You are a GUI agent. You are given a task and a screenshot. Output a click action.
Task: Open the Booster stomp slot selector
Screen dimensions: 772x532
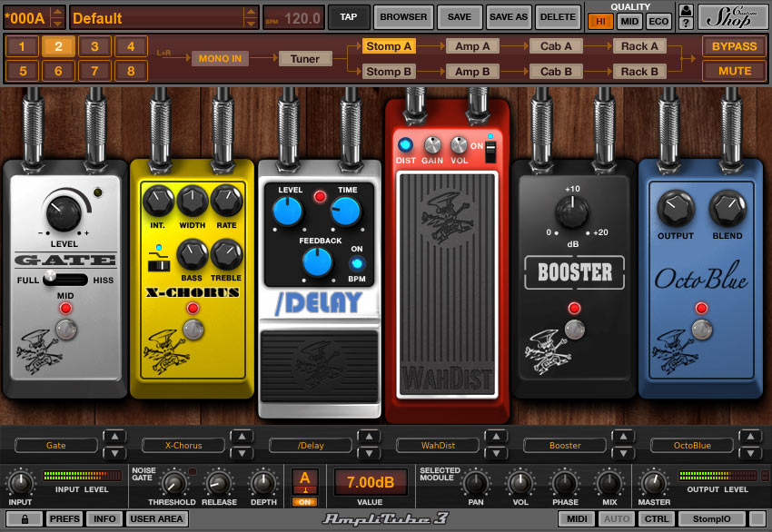click(565, 446)
